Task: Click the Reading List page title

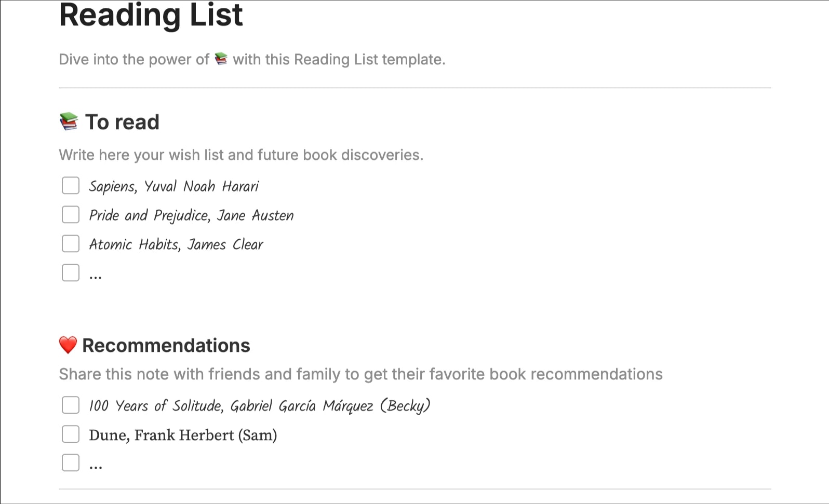Action: (151, 16)
